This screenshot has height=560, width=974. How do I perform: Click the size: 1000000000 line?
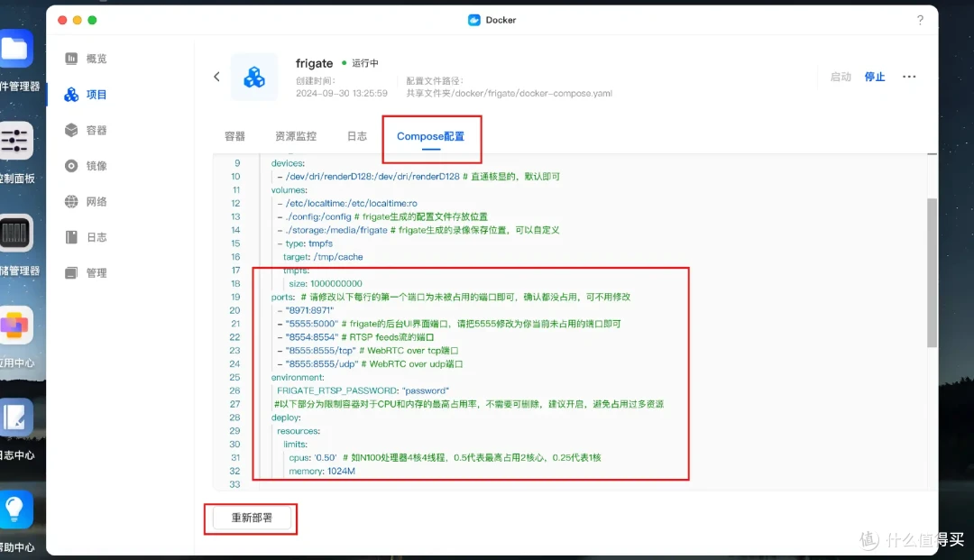pyautogui.click(x=326, y=284)
